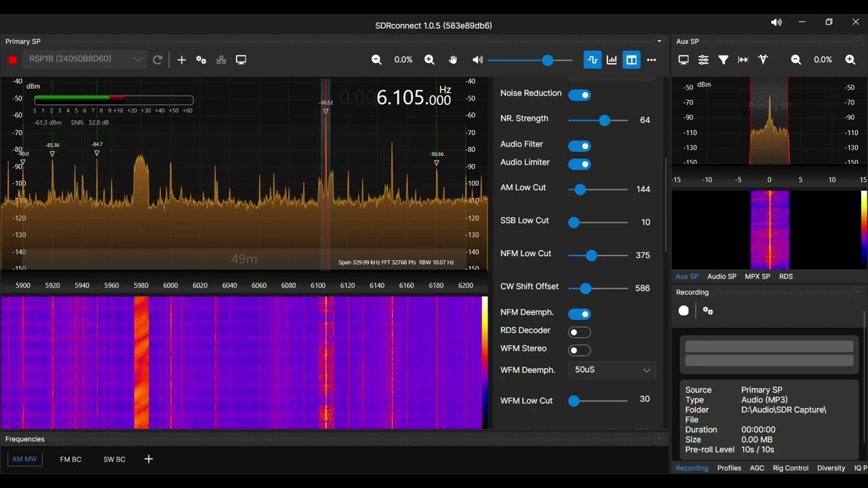Expand the Primary SP panel dropdown arrow
The height and width of the screenshot is (488, 868).
(x=659, y=41)
